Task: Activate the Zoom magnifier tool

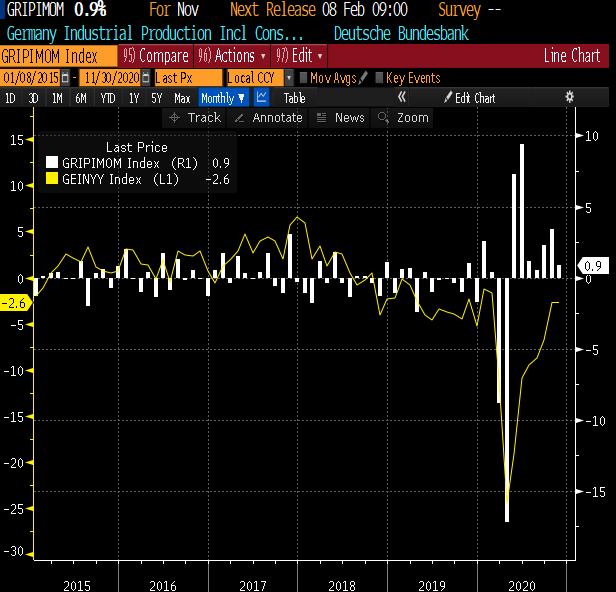Action: tap(403, 117)
